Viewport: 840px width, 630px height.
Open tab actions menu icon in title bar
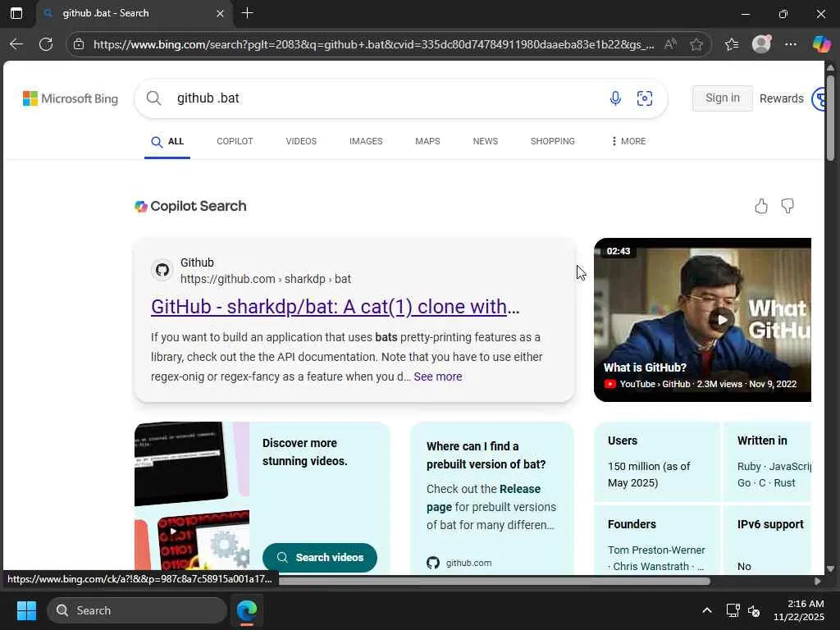click(16, 13)
